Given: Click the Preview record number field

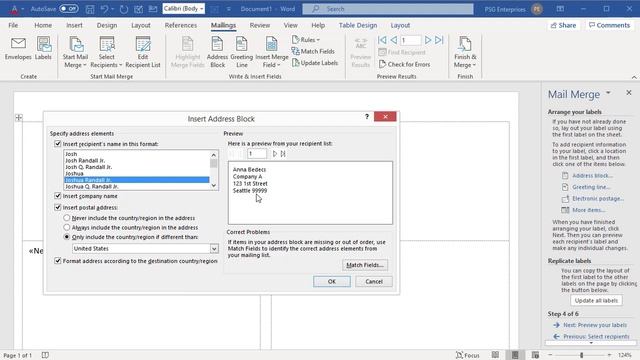Looking at the screenshot, I should [x=257, y=154].
